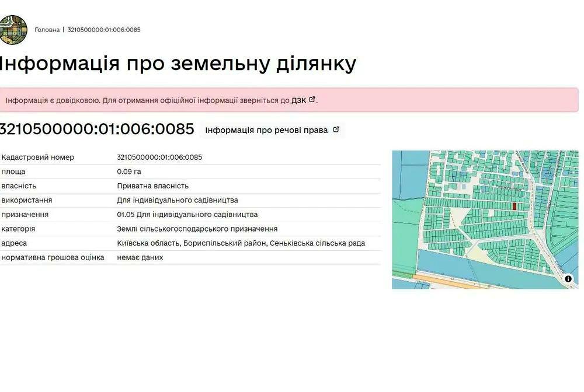Open the ДЗК link in notice
Viewport: 584px width, 392px height.
coord(298,100)
